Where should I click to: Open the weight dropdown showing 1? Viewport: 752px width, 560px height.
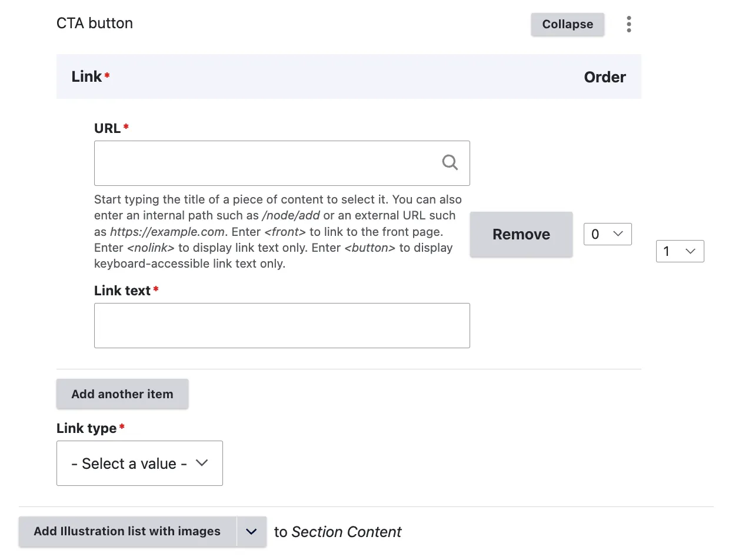coord(680,251)
